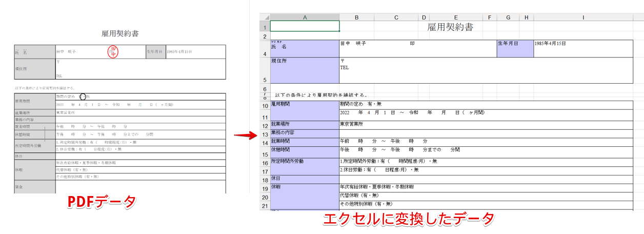
Task: Click the 以下の条件により sentence in Excel
Action: click(320, 95)
